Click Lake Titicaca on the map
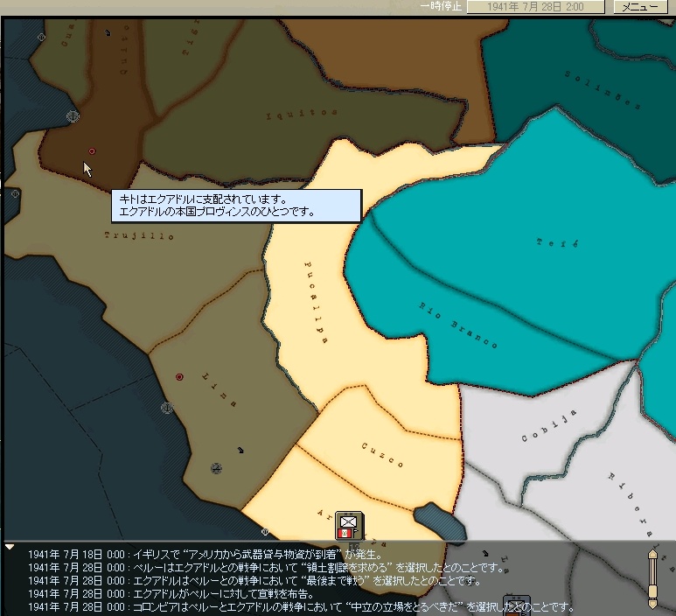 pos(440,523)
